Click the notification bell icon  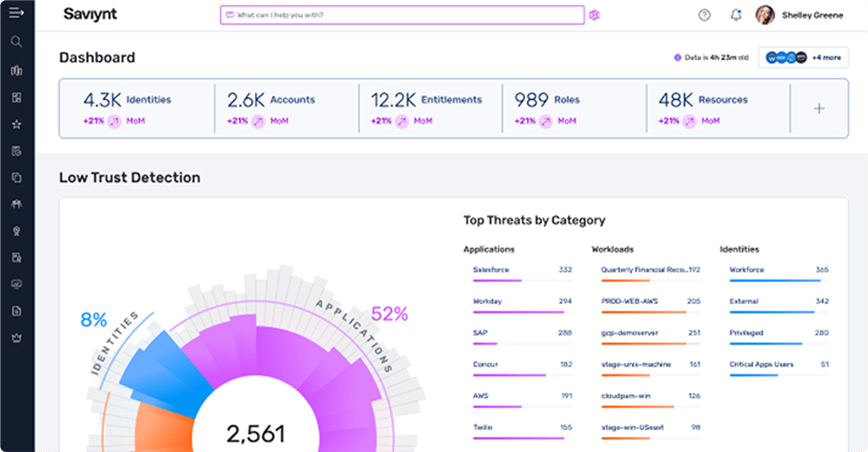click(x=736, y=15)
